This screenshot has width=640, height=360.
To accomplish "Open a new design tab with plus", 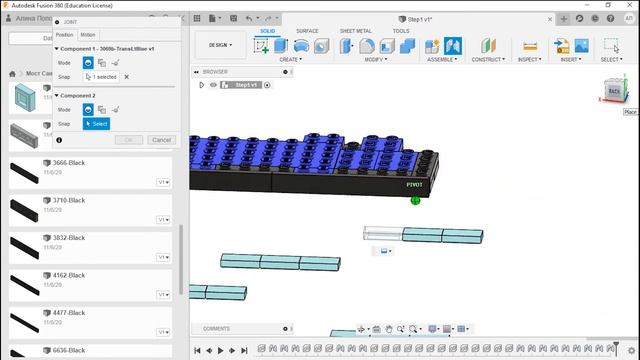I will point(564,19).
